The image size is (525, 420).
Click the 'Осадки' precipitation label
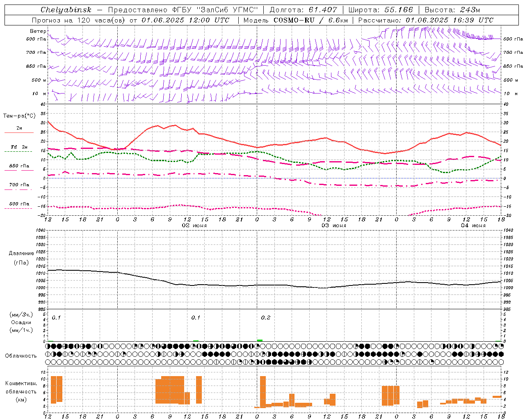(21, 322)
